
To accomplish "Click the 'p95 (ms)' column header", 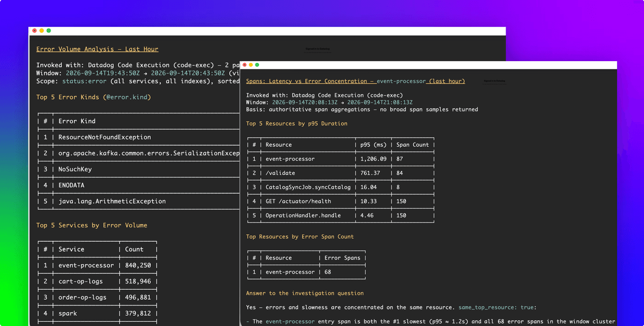I will click(x=373, y=145).
